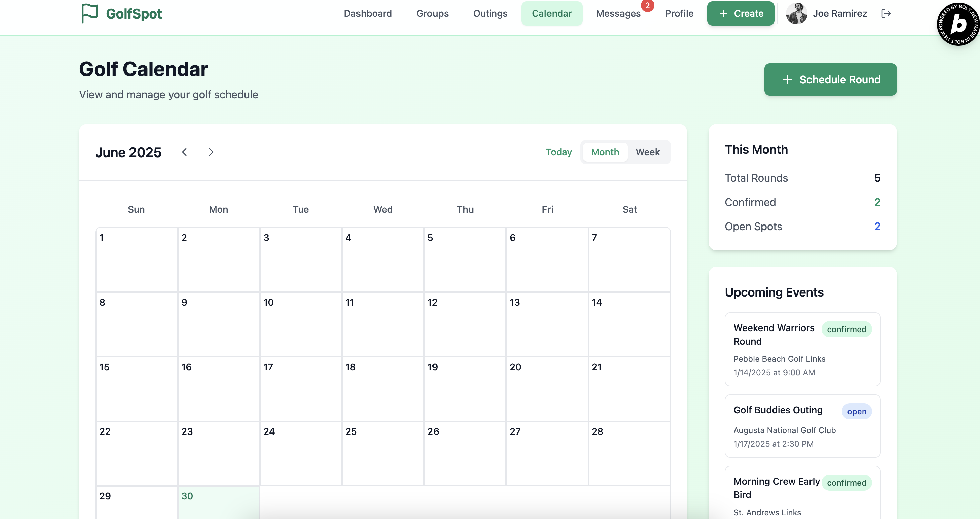Select June 30 calendar cell
Image resolution: width=980 pixels, height=519 pixels.
point(218,502)
